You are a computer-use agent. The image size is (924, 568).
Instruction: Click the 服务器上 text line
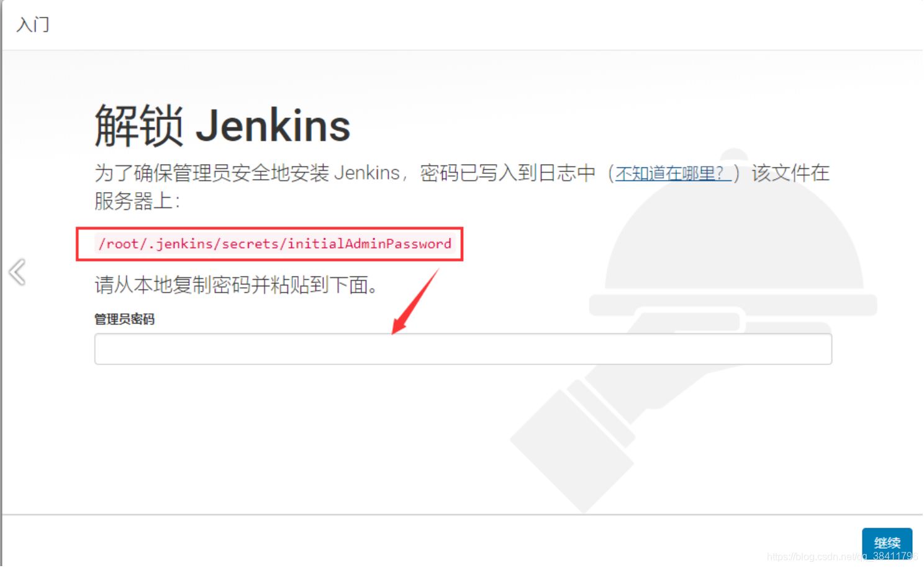point(137,201)
